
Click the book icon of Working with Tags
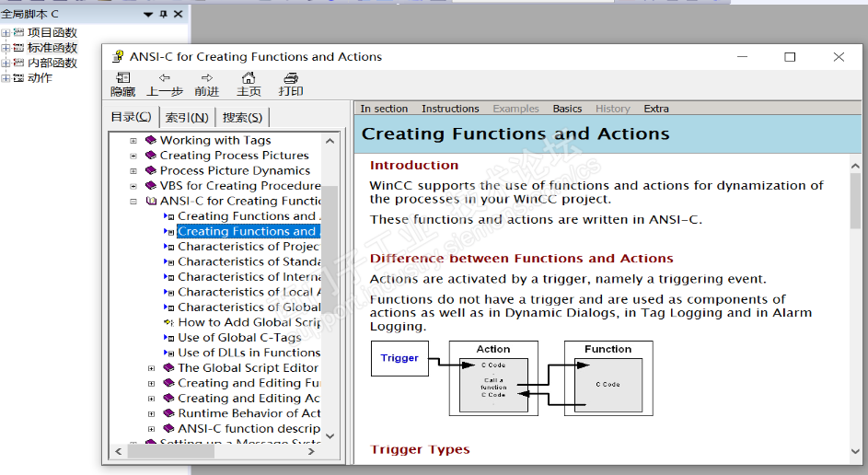pos(151,140)
